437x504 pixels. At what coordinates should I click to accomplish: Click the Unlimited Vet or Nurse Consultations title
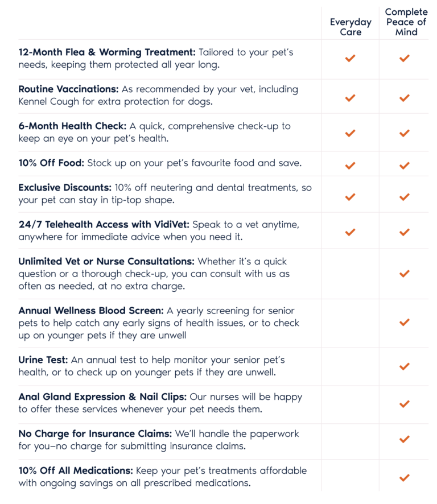coord(106,262)
